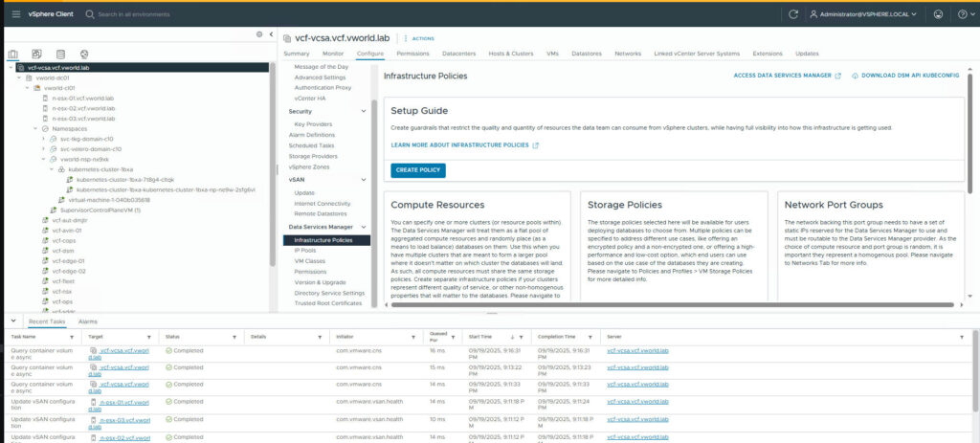The width and height of the screenshot is (980, 443).
Task: Collapse the inventory sidebar panel arrow
Action: [271, 34]
